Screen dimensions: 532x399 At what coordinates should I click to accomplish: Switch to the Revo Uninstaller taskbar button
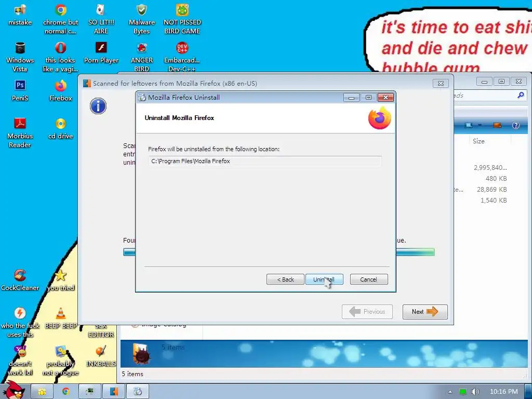(x=114, y=392)
